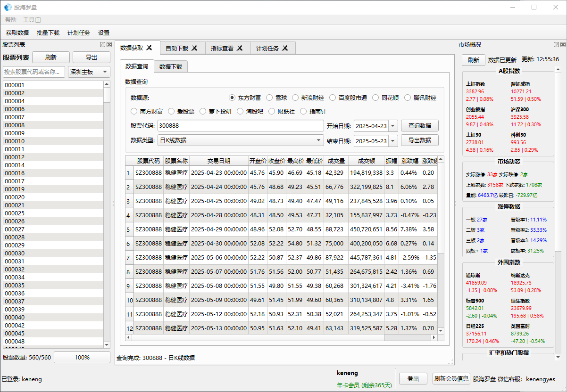
Task: Refresh the 市场概况 panel
Action: point(474,60)
